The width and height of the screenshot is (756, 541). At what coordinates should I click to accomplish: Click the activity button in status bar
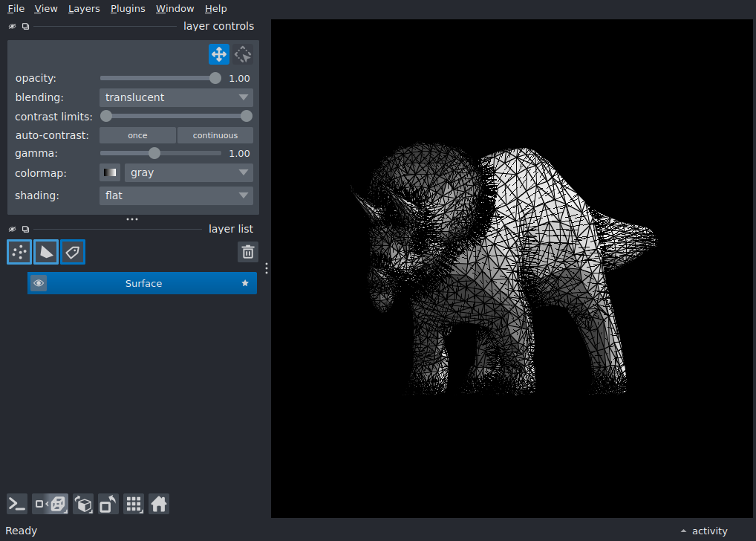pos(710,531)
